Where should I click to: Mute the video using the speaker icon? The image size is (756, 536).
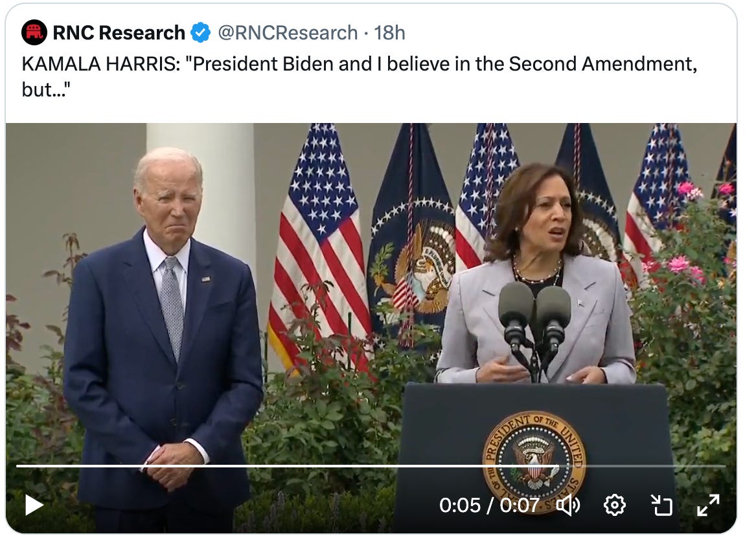click(x=568, y=505)
